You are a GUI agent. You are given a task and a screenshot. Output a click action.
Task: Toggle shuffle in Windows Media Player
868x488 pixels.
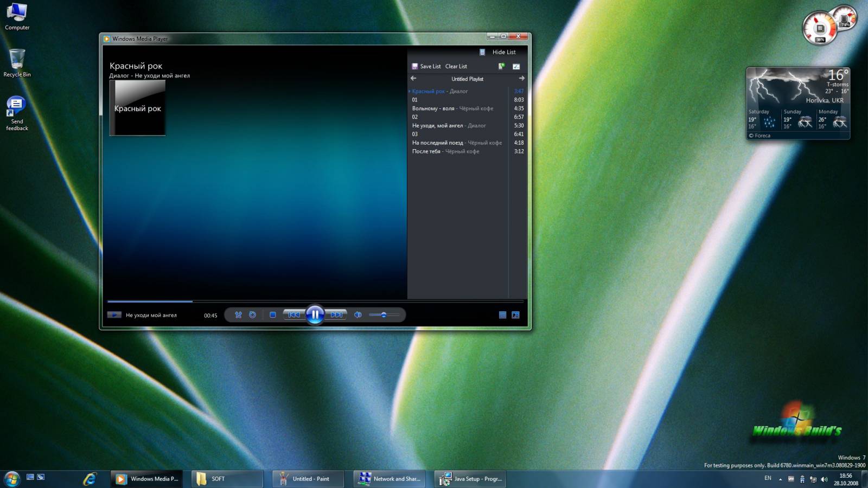pos(238,314)
